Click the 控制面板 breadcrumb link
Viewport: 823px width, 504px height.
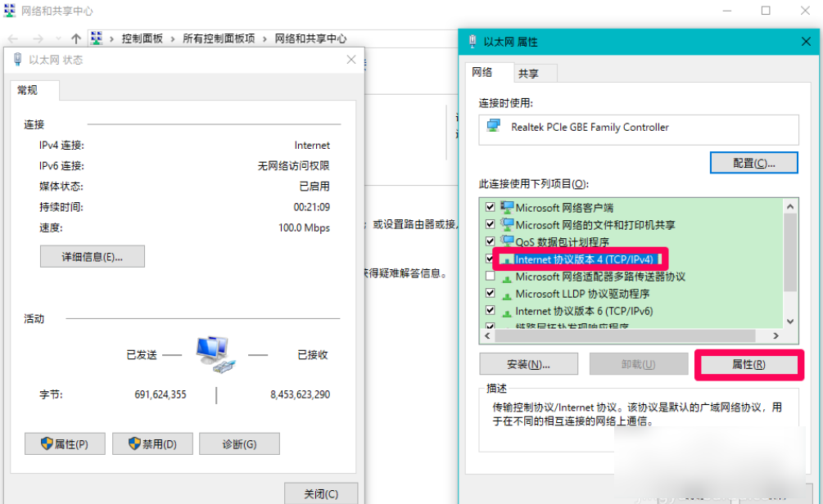144,38
